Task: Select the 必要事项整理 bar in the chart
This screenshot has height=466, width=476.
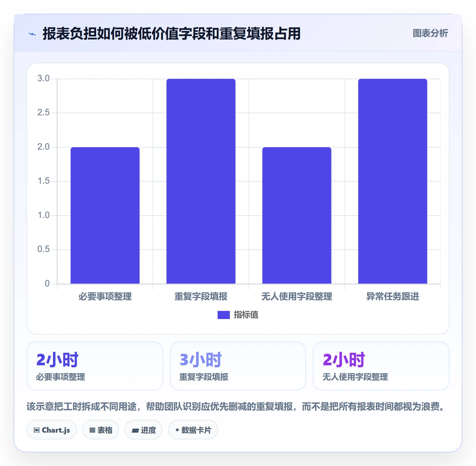Action: [x=105, y=215]
